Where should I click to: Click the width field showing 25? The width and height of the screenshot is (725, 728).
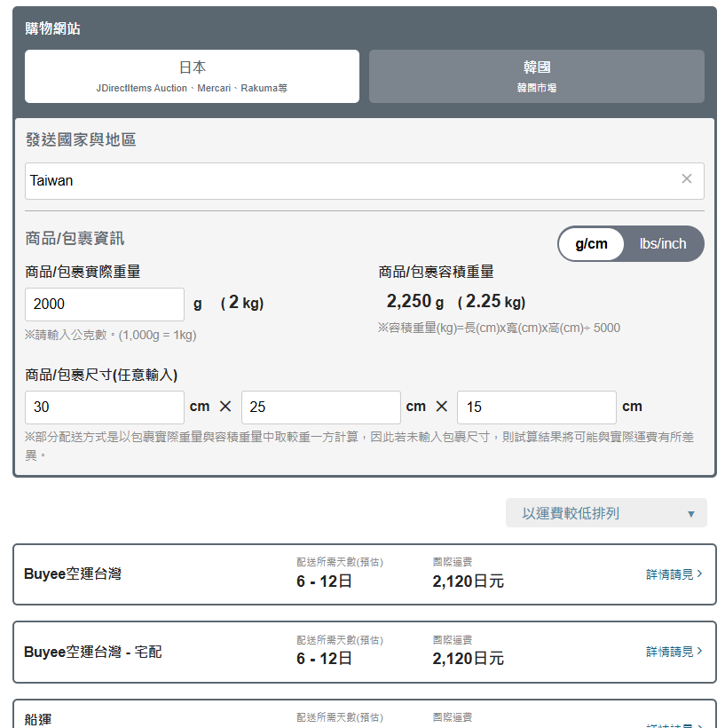click(320, 408)
